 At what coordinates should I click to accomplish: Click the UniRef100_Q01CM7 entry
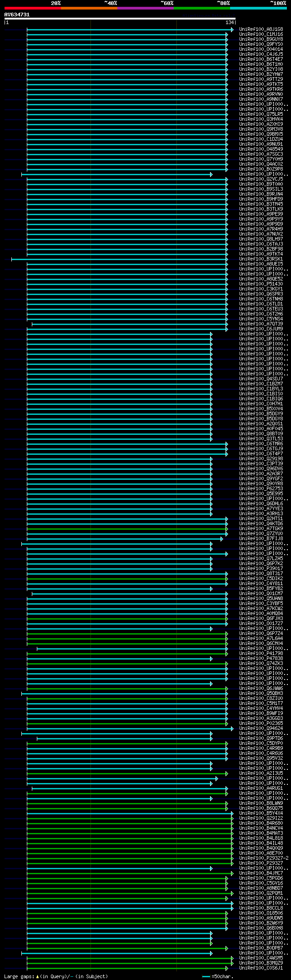pos(261,594)
